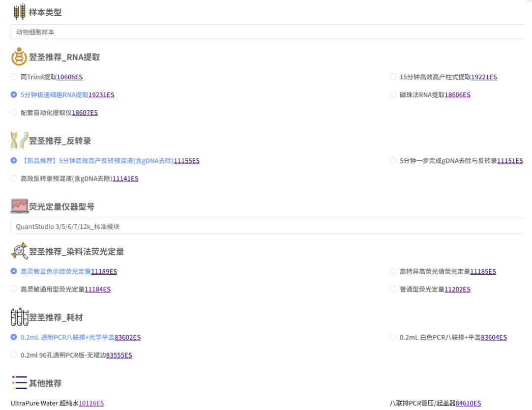This screenshot has width=532, height=410.
Task: Open product link 18606ES
Action: pyautogui.click(x=457, y=95)
